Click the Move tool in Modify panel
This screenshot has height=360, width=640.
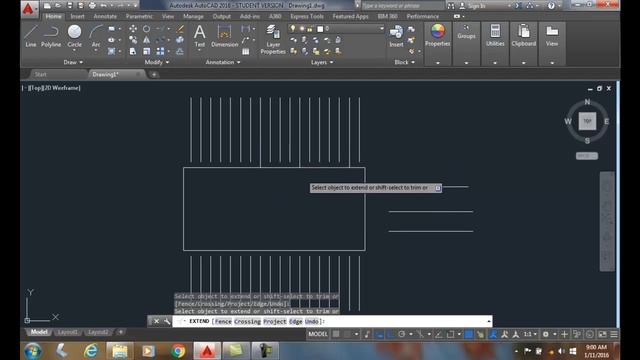133,29
